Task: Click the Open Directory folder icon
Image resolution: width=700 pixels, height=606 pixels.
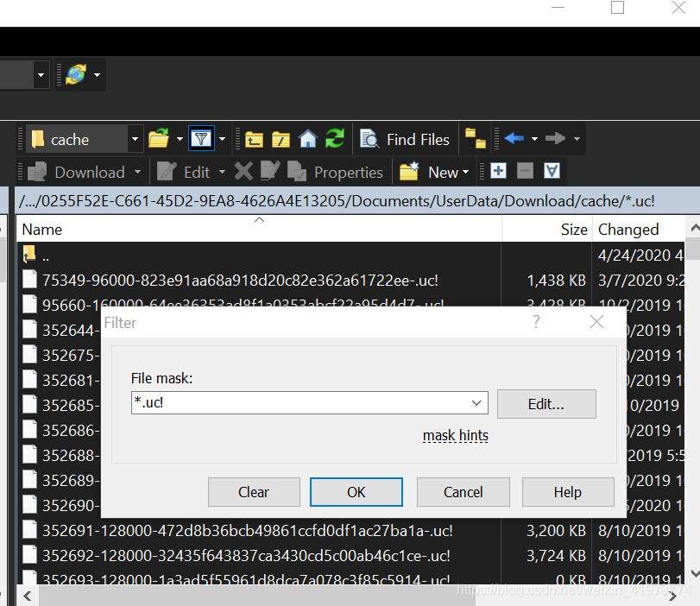Action: coord(159,138)
